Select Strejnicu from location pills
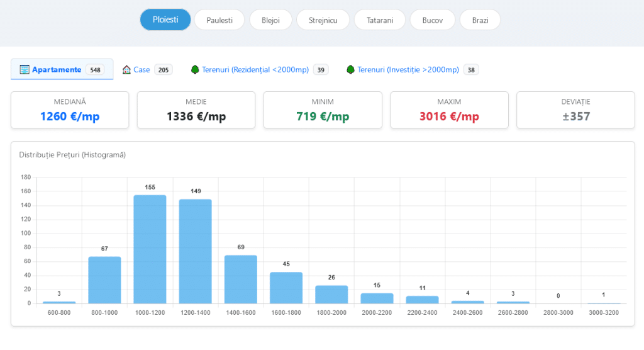 (323, 20)
